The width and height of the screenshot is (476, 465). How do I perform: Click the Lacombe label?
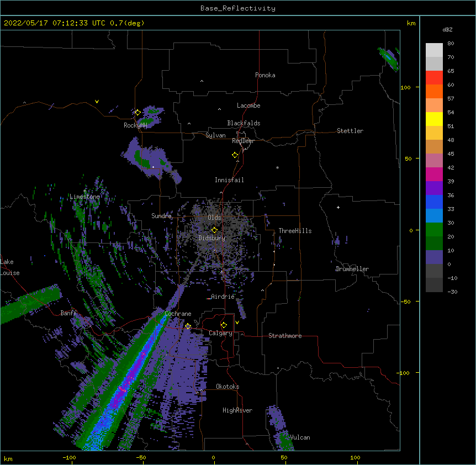[248, 105]
